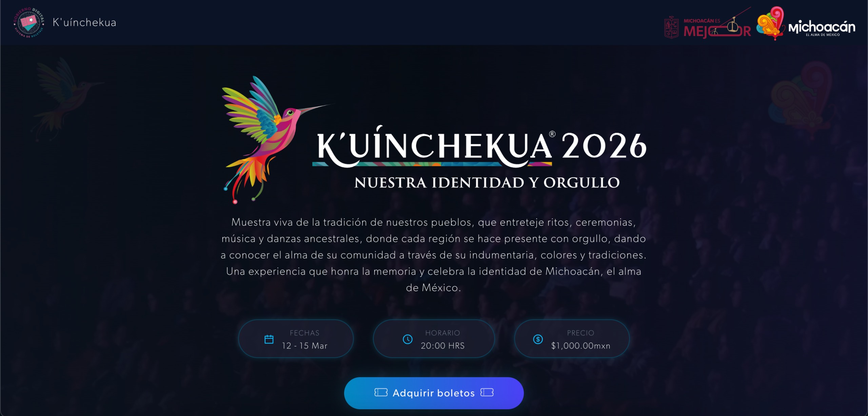Click the event description paragraph text
868x416 pixels.
coord(434,255)
